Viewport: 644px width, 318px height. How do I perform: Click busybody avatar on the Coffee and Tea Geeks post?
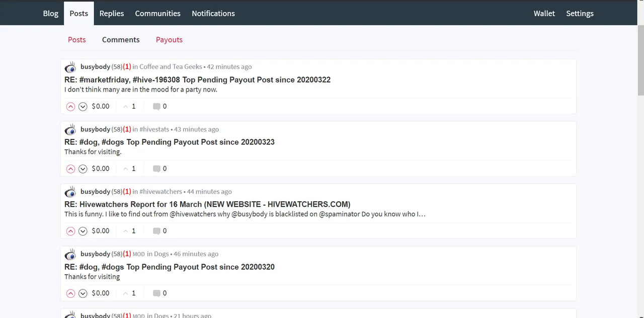point(70,67)
